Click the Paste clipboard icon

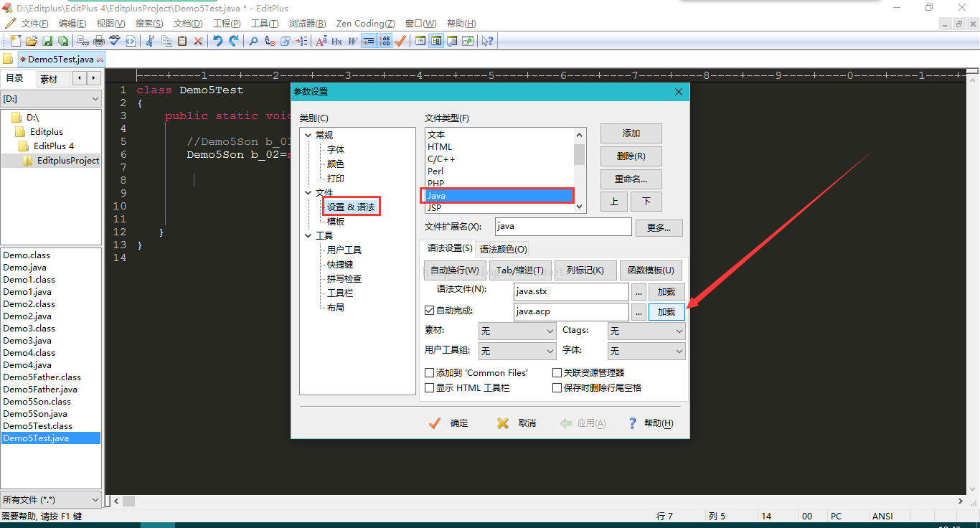(182, 41)
